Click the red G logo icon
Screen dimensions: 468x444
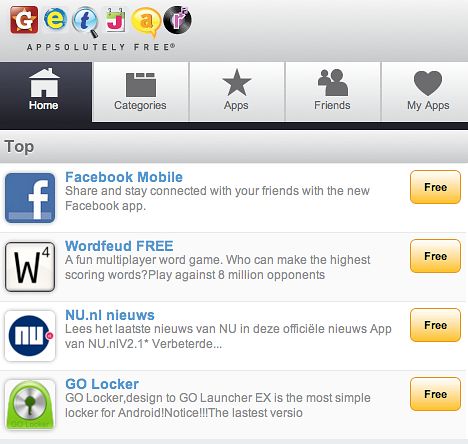pyautogui.click(x=24, y=20)
